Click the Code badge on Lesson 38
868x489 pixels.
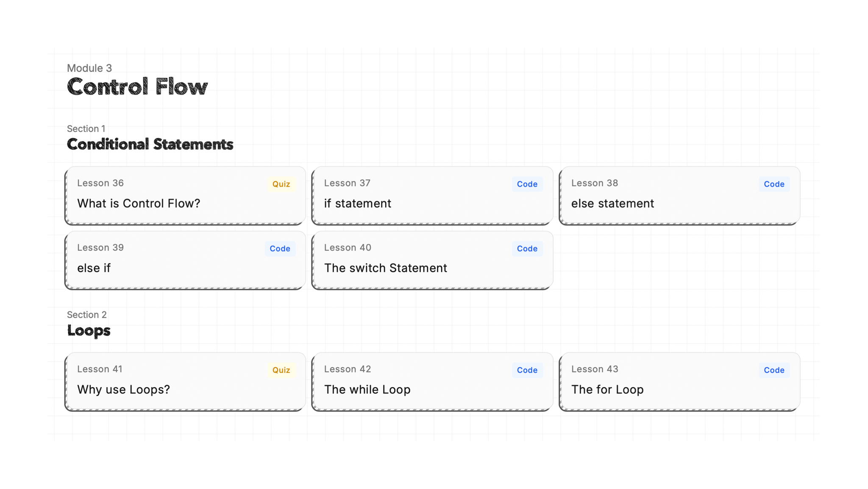(x=774, y=184)
